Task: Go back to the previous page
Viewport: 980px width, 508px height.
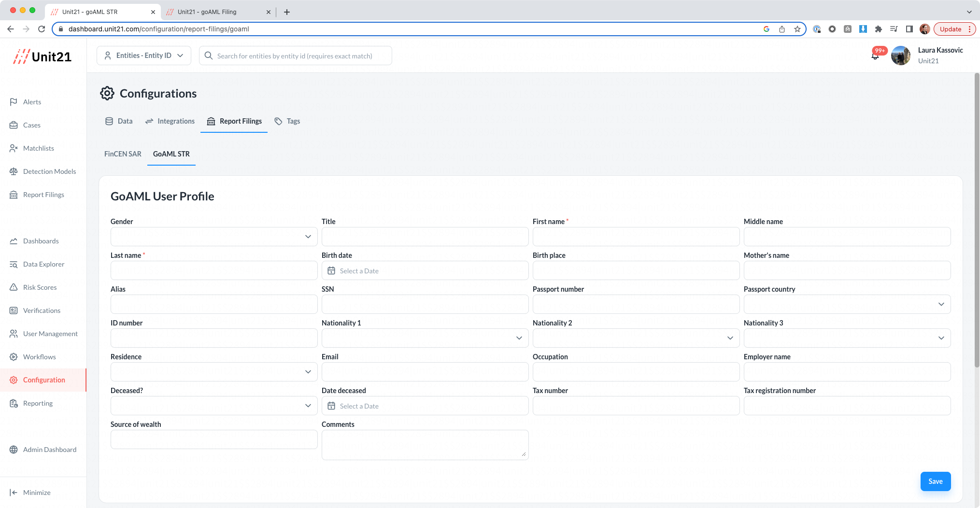Action: (x=11, y=29)
